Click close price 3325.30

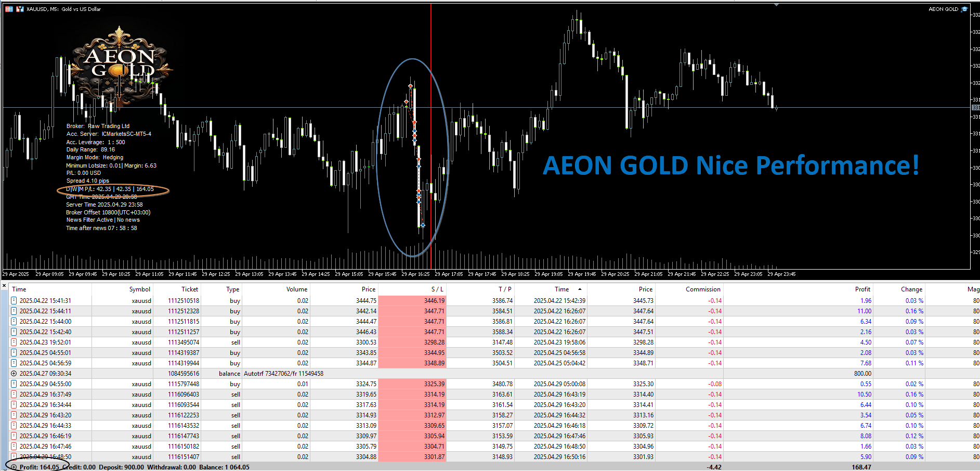coord(643,384)
